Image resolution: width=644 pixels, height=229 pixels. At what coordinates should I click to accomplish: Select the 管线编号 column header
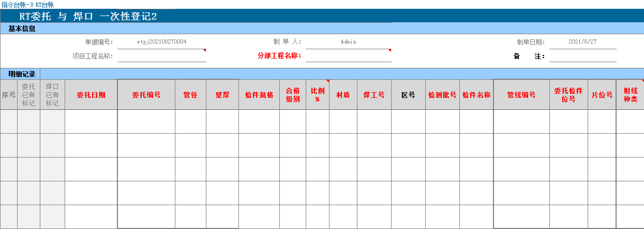click(521, 95)
